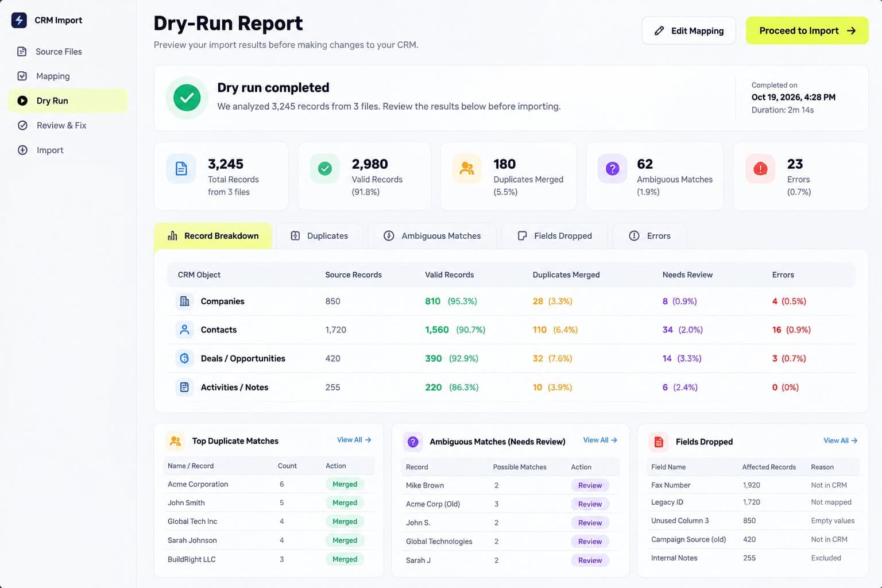Click the Edit Mapping button
This screenshot has height=588, width=882.
pos(689,31)
